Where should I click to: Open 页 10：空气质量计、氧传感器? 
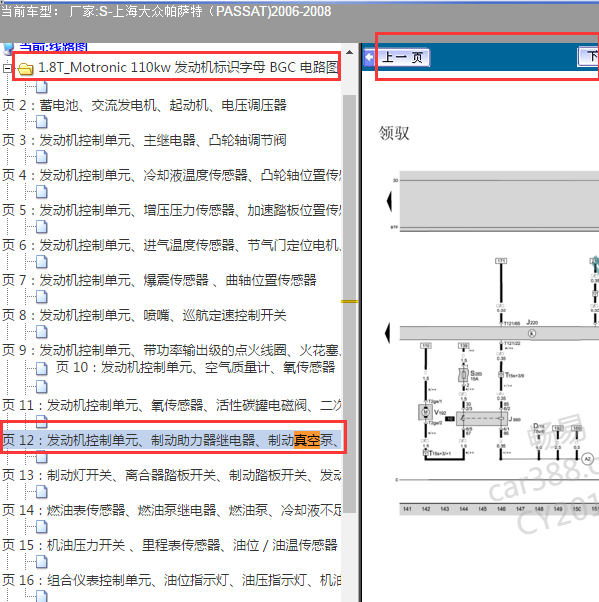tap(195, 367)
